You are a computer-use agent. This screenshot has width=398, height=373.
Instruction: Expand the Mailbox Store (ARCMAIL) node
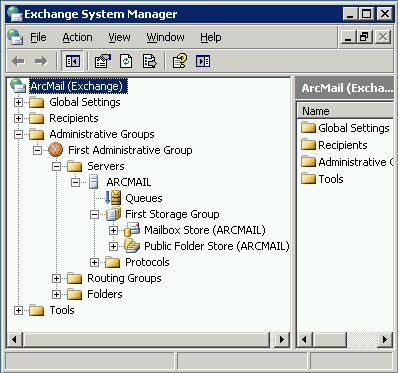114,230
